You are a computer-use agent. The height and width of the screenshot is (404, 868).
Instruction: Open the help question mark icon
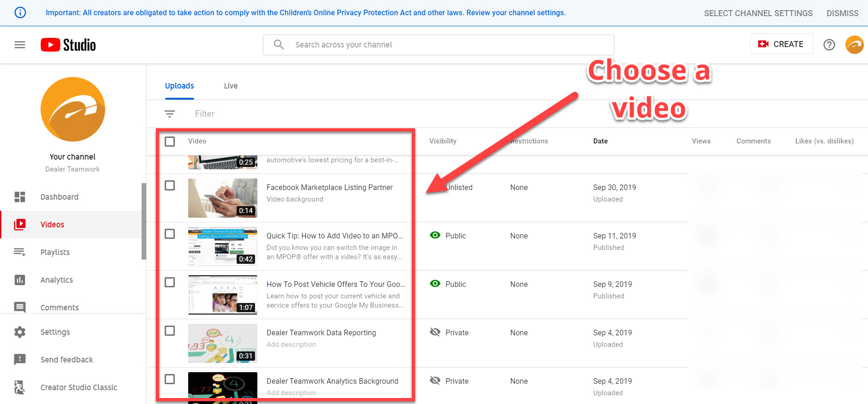click(x=829, y=45)
